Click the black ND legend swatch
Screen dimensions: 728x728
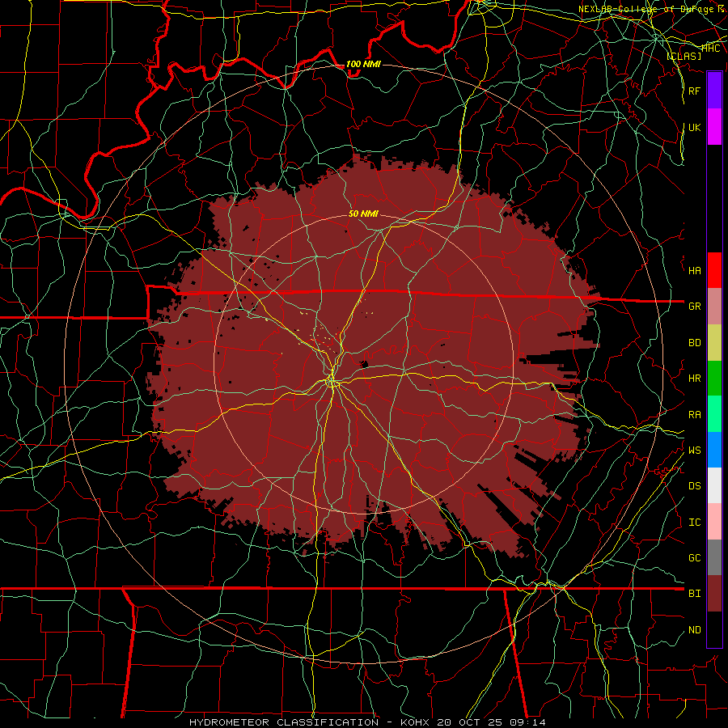(714, 629)
